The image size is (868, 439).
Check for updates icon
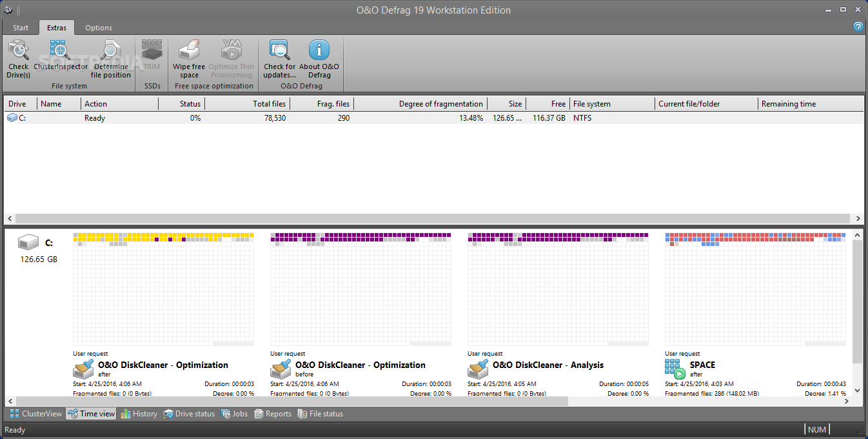pyautogui.click(x=279, y=50)
